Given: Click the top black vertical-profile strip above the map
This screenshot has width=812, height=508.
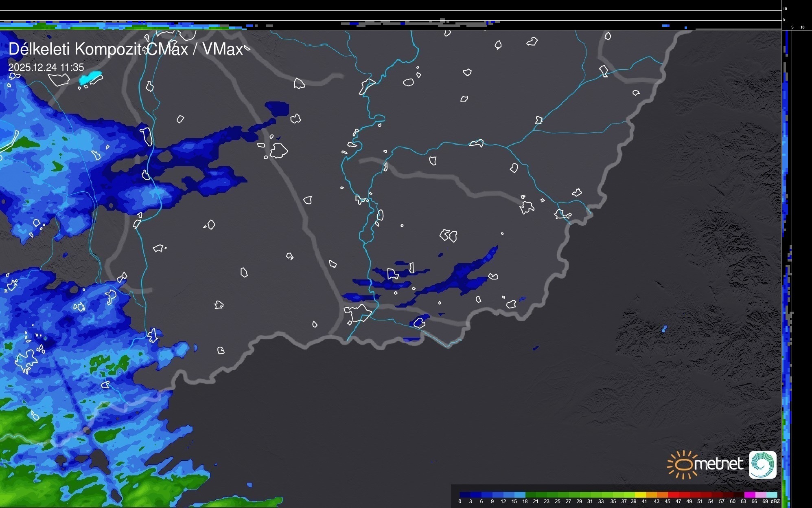Looking at the screenshot, I should click(391, 15).
